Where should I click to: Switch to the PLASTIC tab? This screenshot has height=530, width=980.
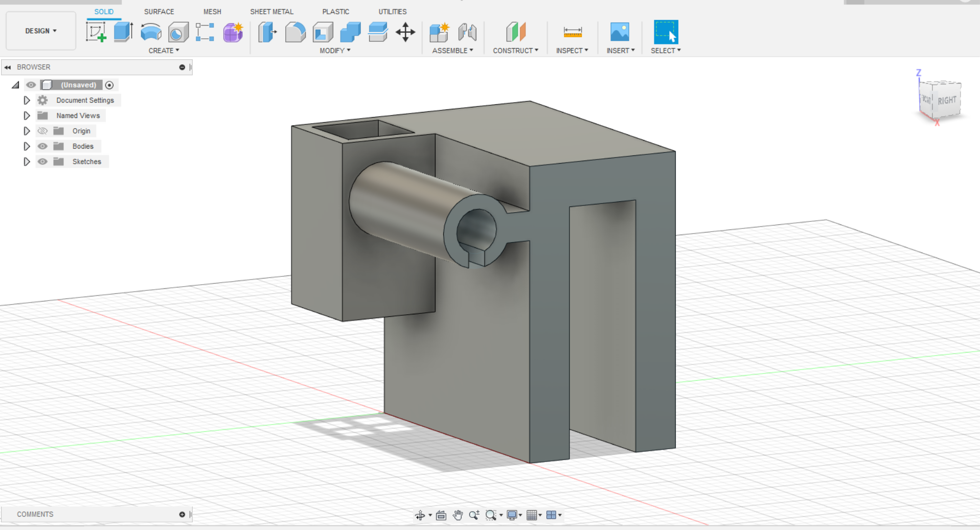[335, 11]
